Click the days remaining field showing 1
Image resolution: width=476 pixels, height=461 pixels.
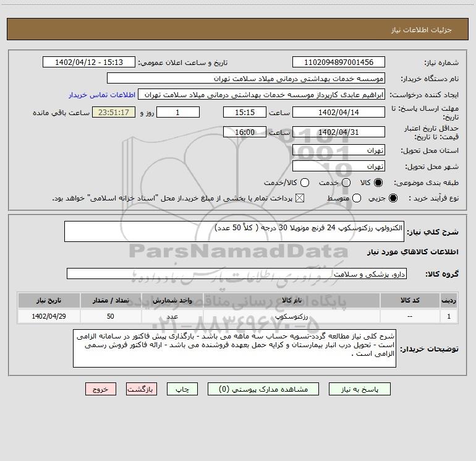[178, 112]
